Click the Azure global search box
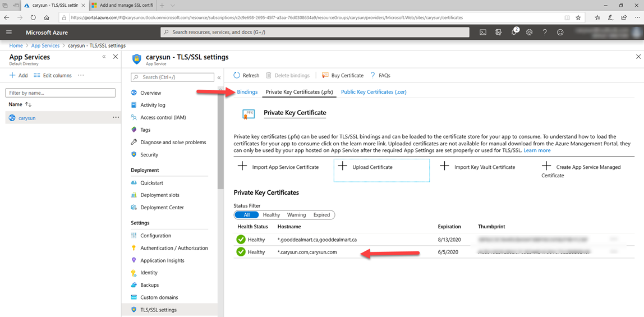The image size is (644, 317). pyautogui.click(x=315, y=32)
